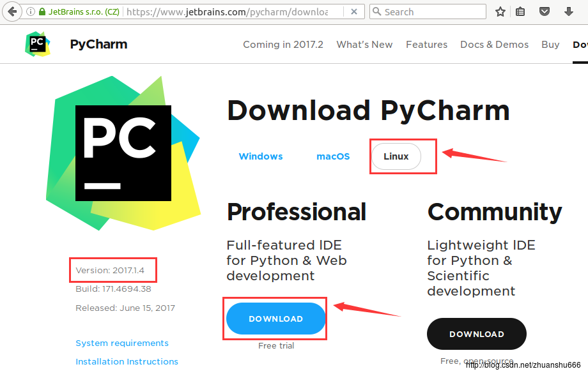Open the Installation Instructions link
Viewport: 588px width, 376px height.
127,361
